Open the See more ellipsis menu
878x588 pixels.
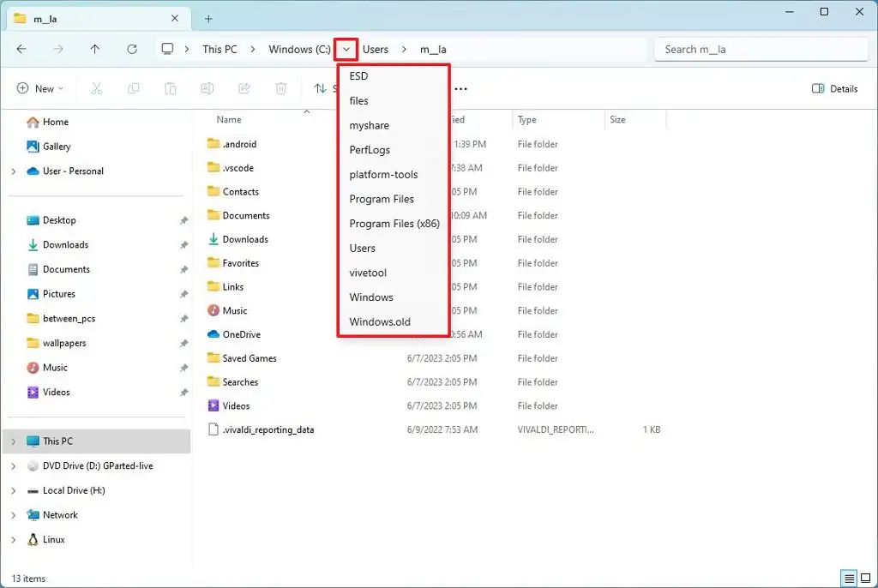pyautogui.click(x=461, y=88)
